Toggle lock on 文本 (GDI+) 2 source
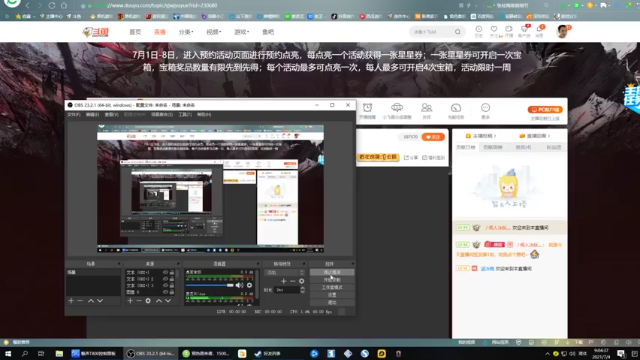Image resolution: width=640 pixels, height=360 pixels. (172, 279)
